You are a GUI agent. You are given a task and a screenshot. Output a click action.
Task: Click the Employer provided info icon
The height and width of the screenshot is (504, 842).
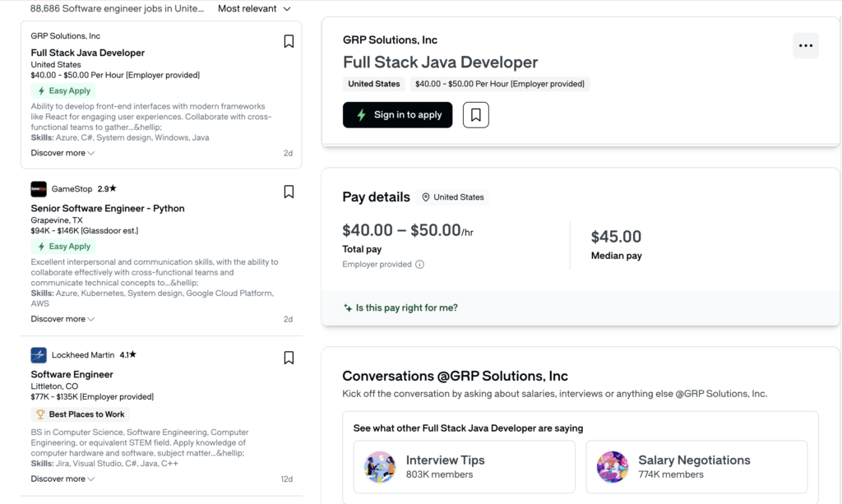[420, 264]
